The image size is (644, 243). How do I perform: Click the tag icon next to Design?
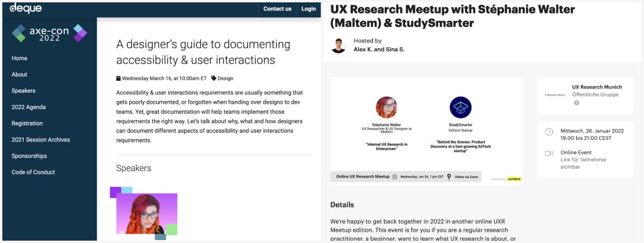point(214,78)
